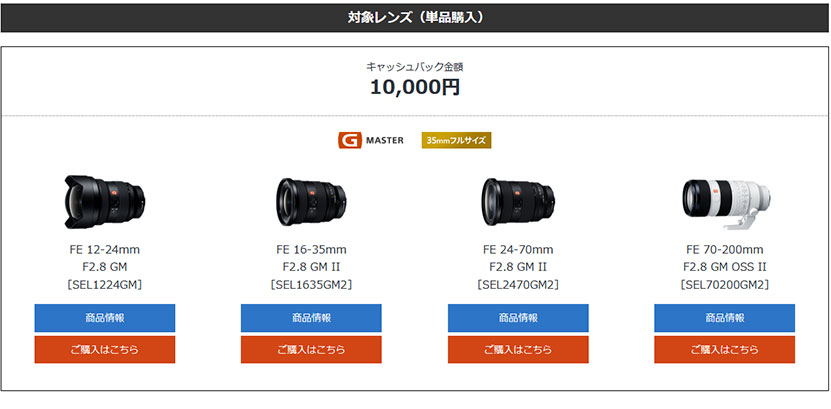Image resolution: width=831 pixels, height=409 pixels.
Task: Open 商品情報 for SEL2470GM2
Action: coord(518,318)
